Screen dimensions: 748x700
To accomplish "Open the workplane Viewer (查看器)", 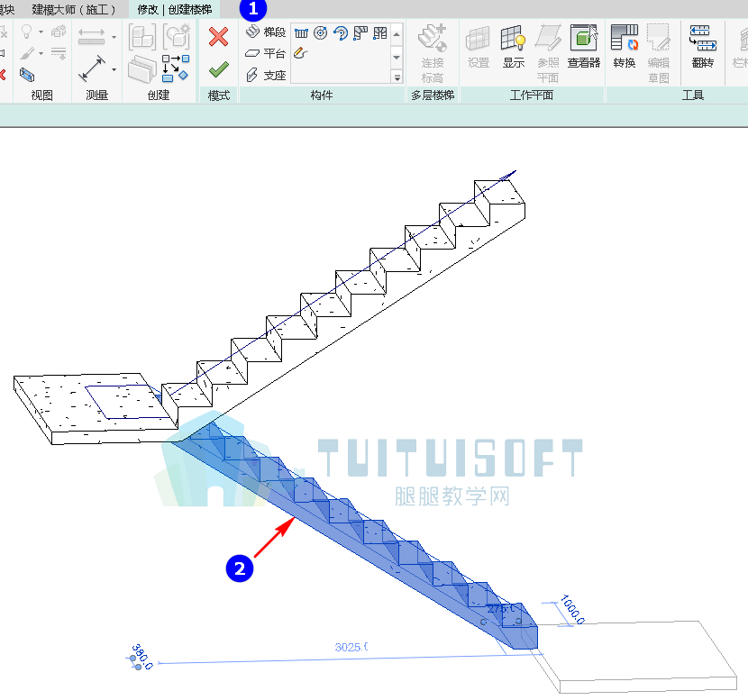I will pos(583,47).
